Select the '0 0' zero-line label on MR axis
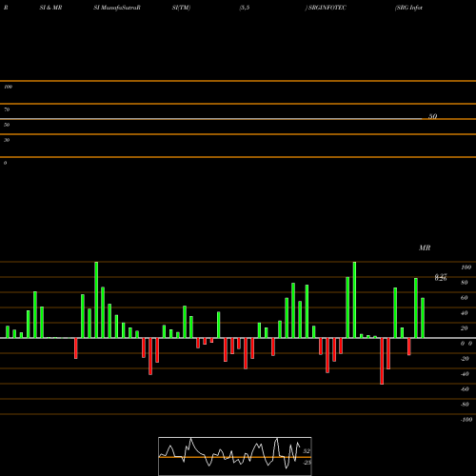This screenshot has width=476, height=476. (x=466, y=344)
